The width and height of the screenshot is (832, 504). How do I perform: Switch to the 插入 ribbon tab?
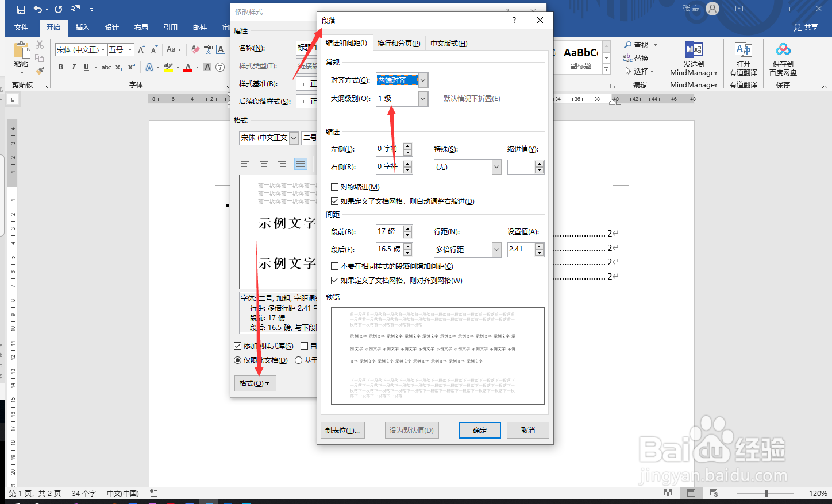82,27
